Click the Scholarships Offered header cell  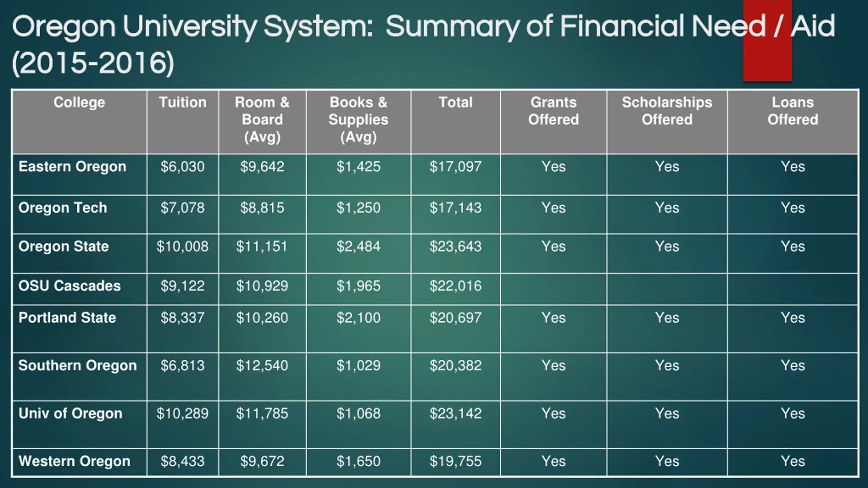coord(667,111)
